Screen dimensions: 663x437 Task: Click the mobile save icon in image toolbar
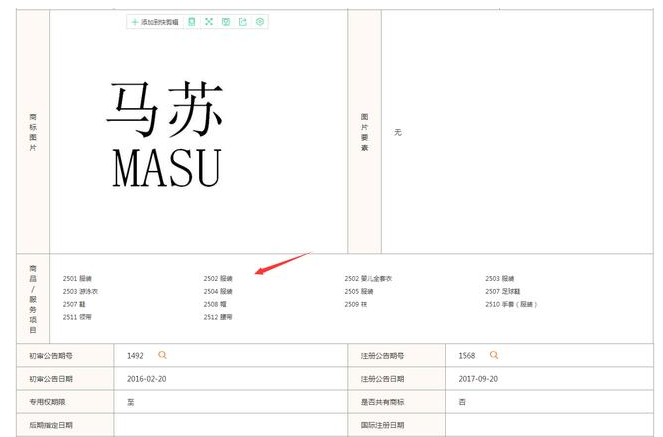click(192, 22)
